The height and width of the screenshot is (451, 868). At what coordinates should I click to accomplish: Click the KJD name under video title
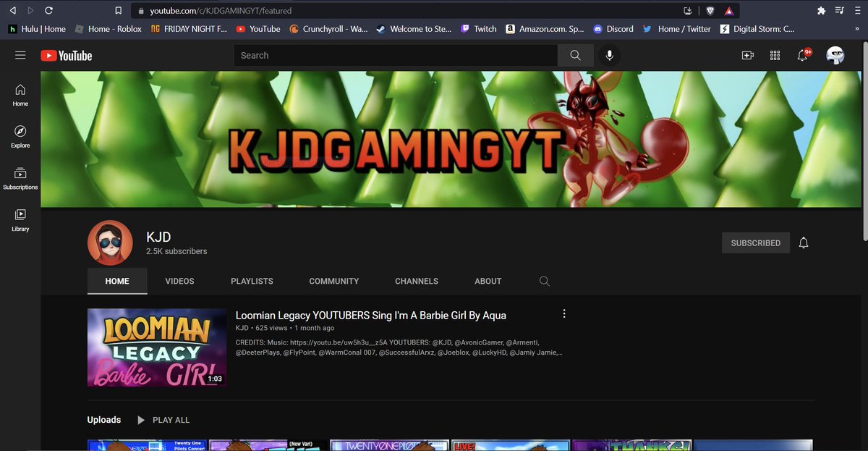click(x=242, y=329)
